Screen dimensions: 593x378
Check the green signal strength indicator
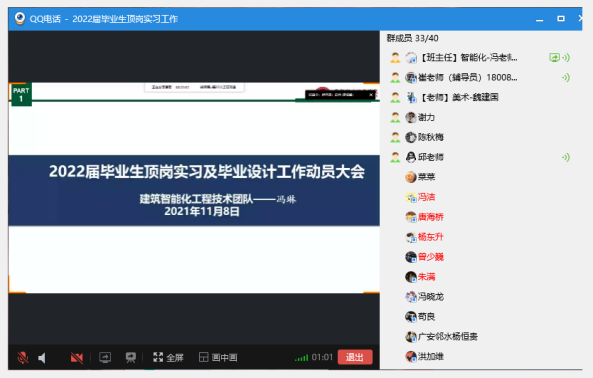coord(301,358)
